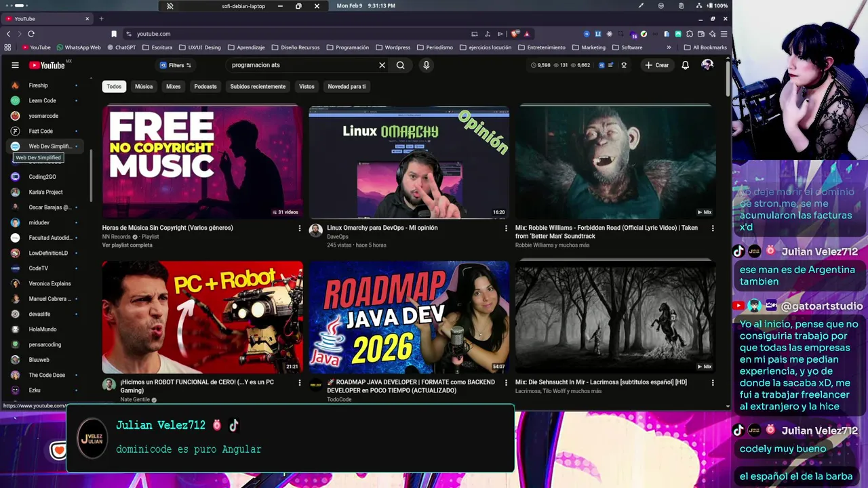This screenshot has width=868, height=488.
Task: Expand hidden bookmarks with the chevron
Action: click(x=669, y=47)
